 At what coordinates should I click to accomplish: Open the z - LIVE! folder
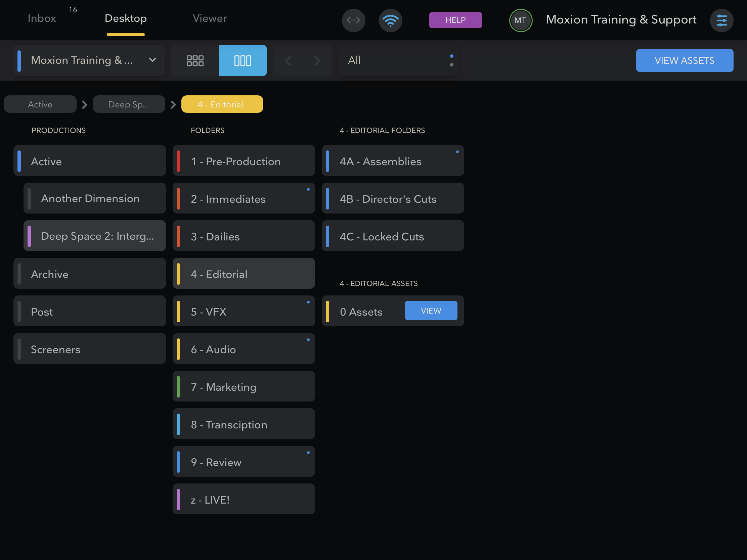(244, 499)
